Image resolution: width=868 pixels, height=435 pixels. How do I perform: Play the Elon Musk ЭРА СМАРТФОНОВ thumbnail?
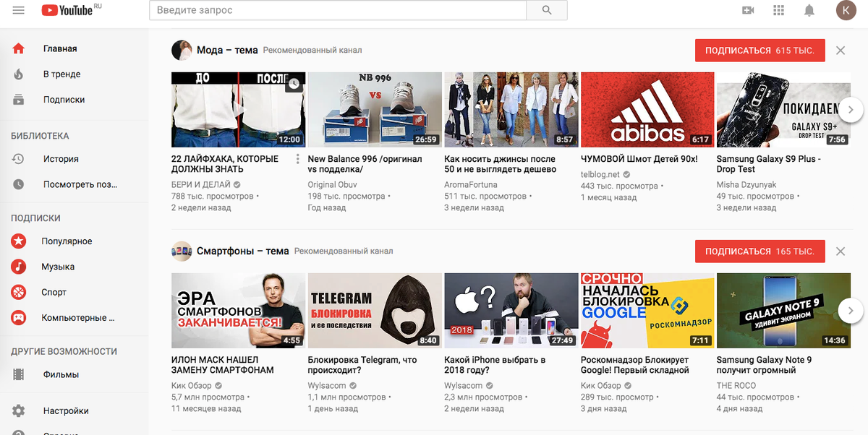(238, 311)
